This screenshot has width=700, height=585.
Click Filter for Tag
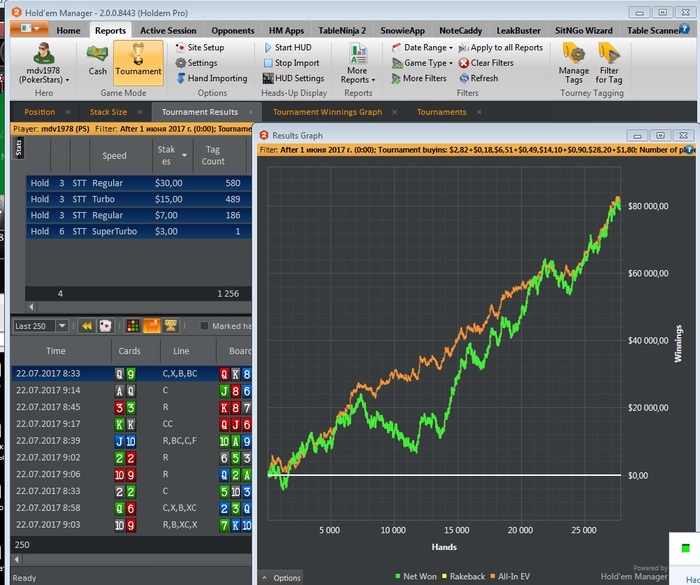(x=609, y=63)
